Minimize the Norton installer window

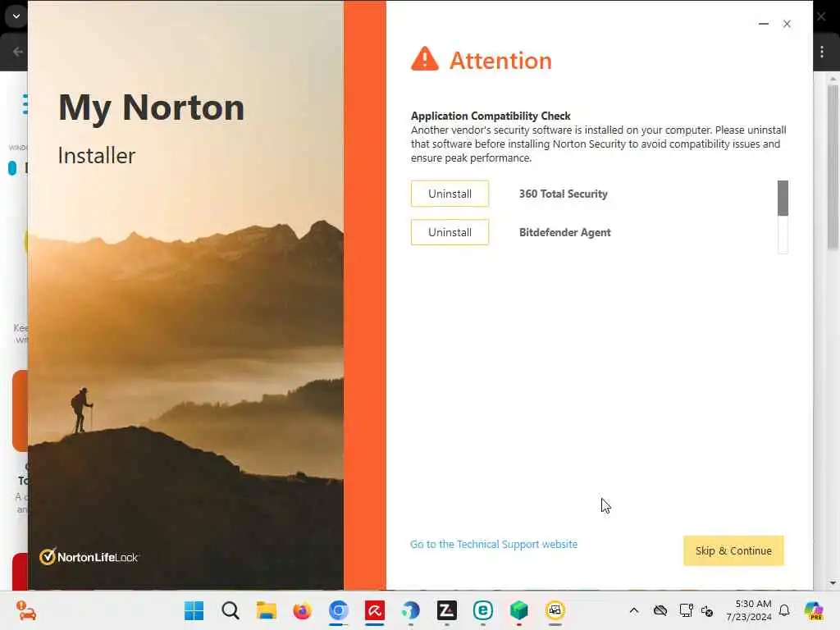pyautogui.click(x=764, y=24)
